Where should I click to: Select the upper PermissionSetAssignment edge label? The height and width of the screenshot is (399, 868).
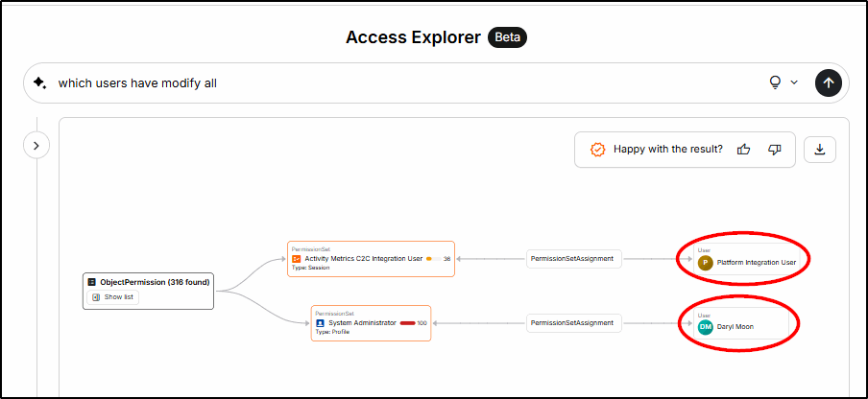574,259
